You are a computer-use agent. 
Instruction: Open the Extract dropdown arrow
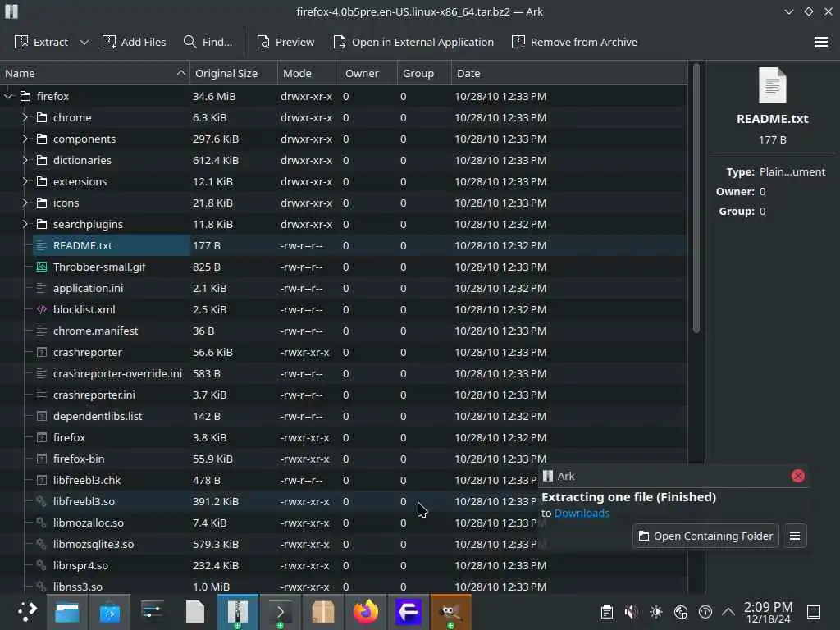(84, 42)
